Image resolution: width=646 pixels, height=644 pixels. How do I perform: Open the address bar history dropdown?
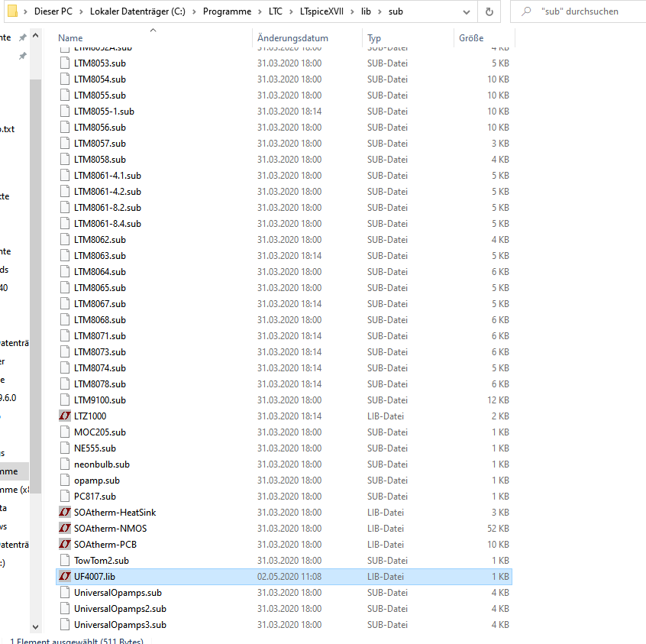tap(467, 11)
